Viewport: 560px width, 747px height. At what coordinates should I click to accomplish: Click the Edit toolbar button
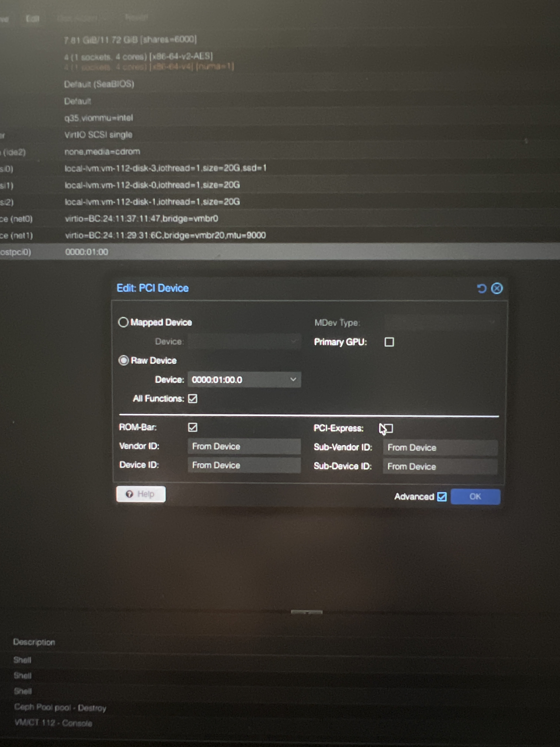click(33, 19)
